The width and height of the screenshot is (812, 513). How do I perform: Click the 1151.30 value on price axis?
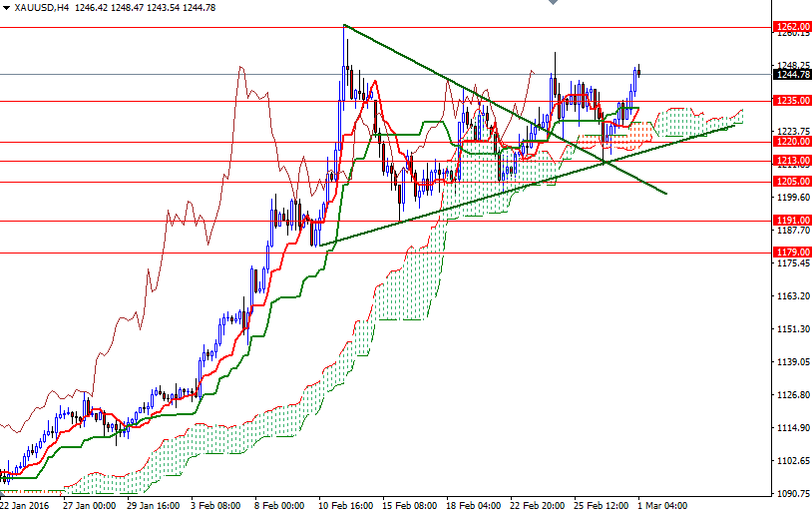pos(793,329)
